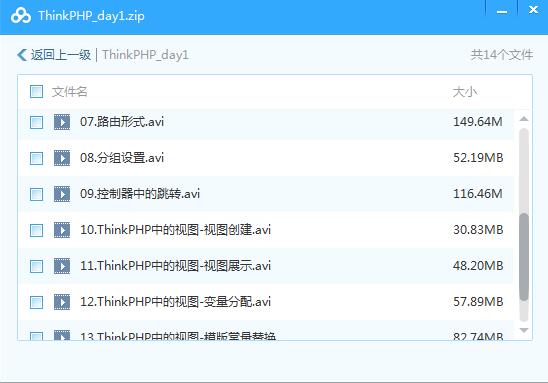This screenshot has height=383, width=548.
Task: Click the 文件名 column header
Action: (x=70, y=92)
